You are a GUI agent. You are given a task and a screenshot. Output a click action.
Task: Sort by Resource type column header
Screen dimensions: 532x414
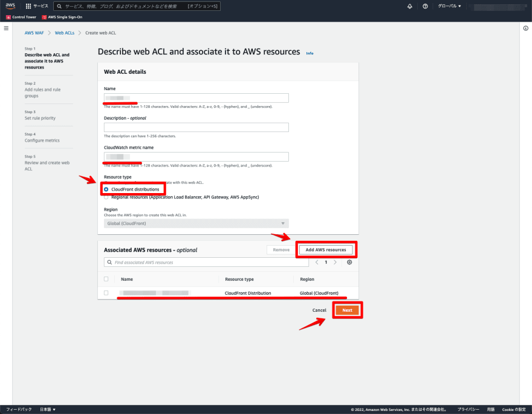239,279
